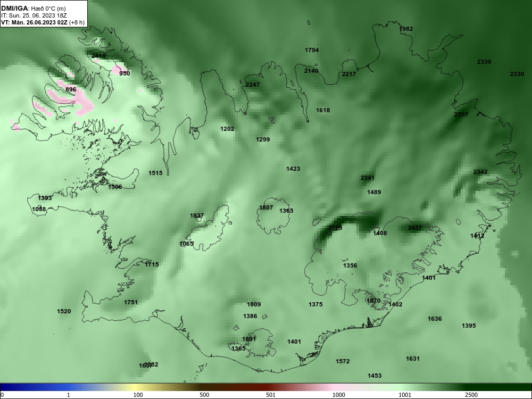Screen dimensions: 532x399
Task: Click the 'DMI/IGA: Hæð 0°C (m)' title line
Action: pyautogui.click(x=33, y=9)
